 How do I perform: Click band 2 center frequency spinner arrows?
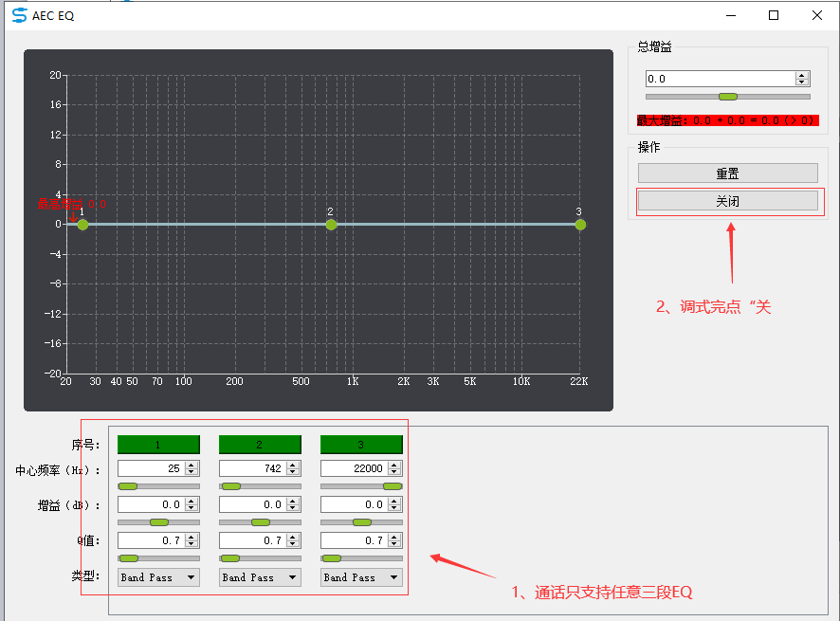click(293, 468)
